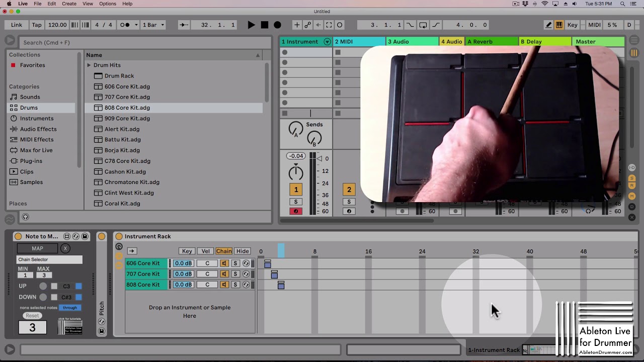The height and width of the screenshot is (362, 644).
Task: Click the Session Record circle button
Action: (x=340, y=25)
